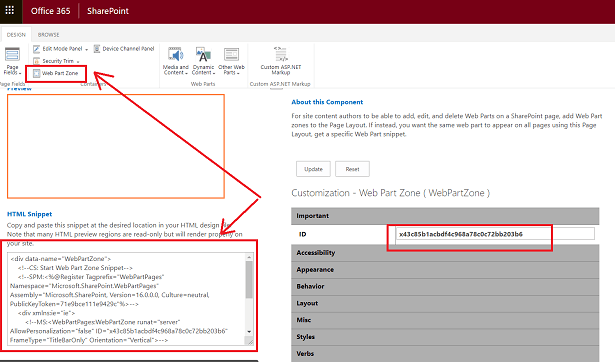Collapse the Important section header

click(x=445, y=216)
